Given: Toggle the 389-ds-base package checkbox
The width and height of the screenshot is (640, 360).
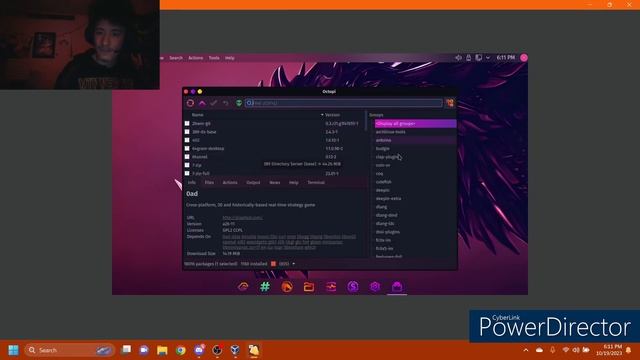Looking at the screenshot, I should click(x=187, y=132).
